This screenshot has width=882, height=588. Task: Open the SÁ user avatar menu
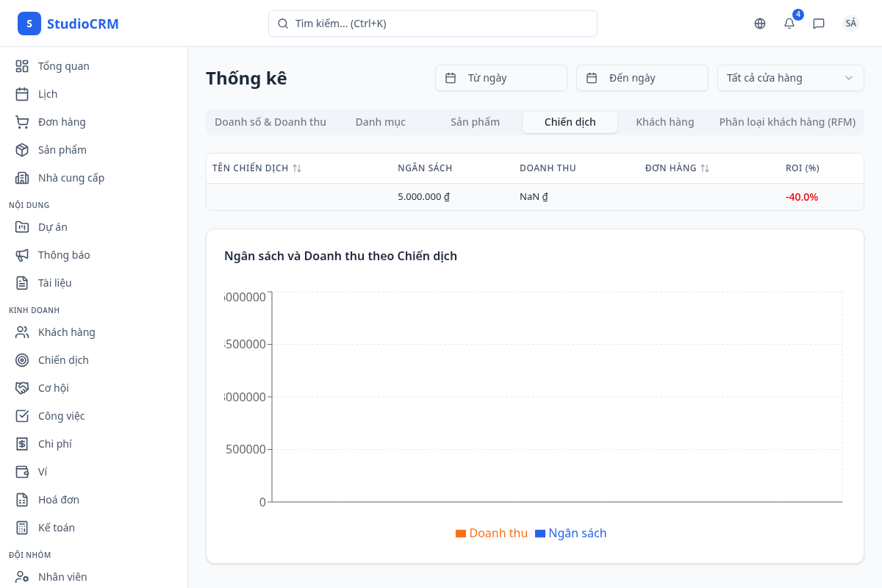click(850, 24)
